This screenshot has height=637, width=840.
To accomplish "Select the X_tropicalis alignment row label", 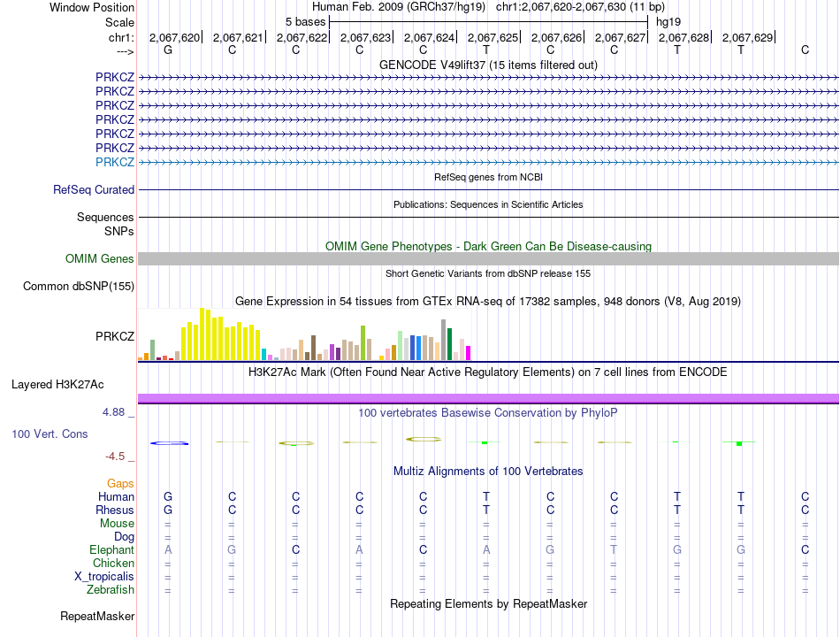I will click(x=104, y=577).
